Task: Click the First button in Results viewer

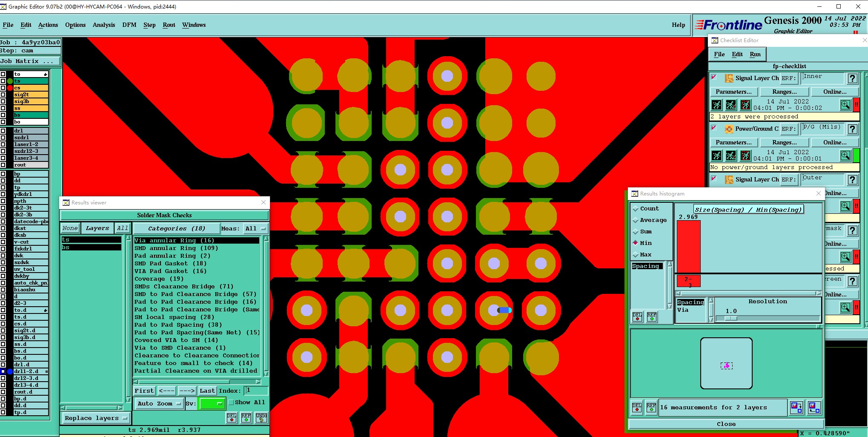Action: 144,391
